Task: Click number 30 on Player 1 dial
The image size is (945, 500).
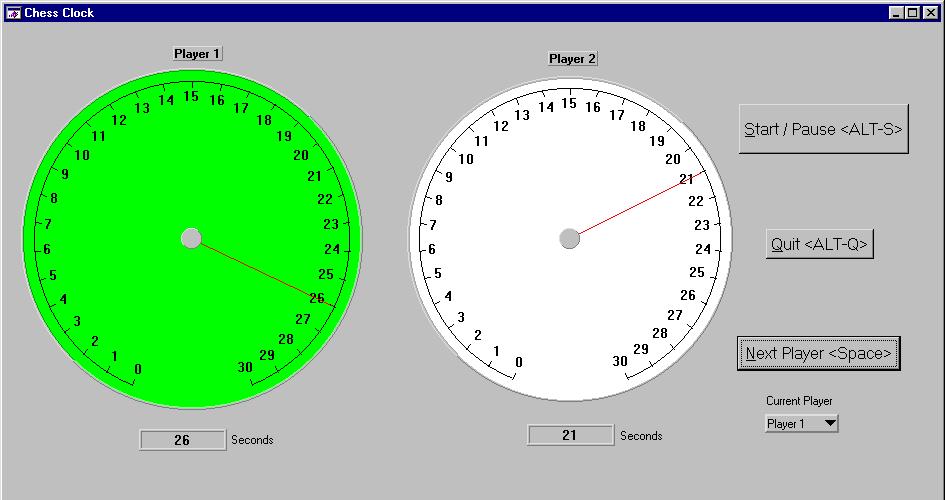Action: point(245,367)
